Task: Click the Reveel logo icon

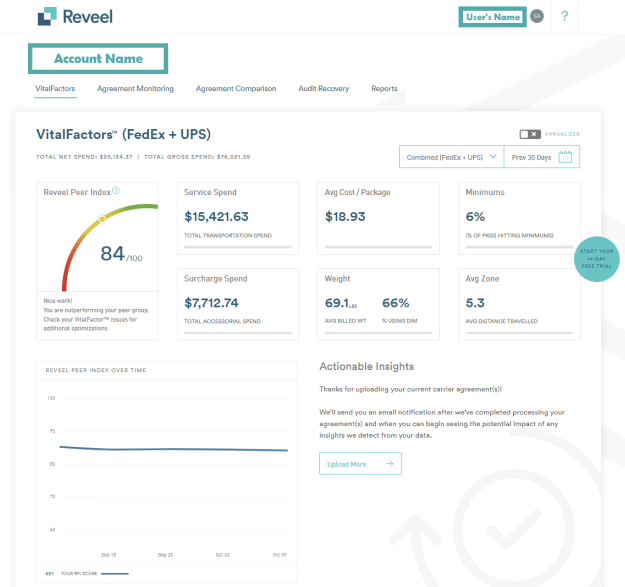Action: pos(47,16)
